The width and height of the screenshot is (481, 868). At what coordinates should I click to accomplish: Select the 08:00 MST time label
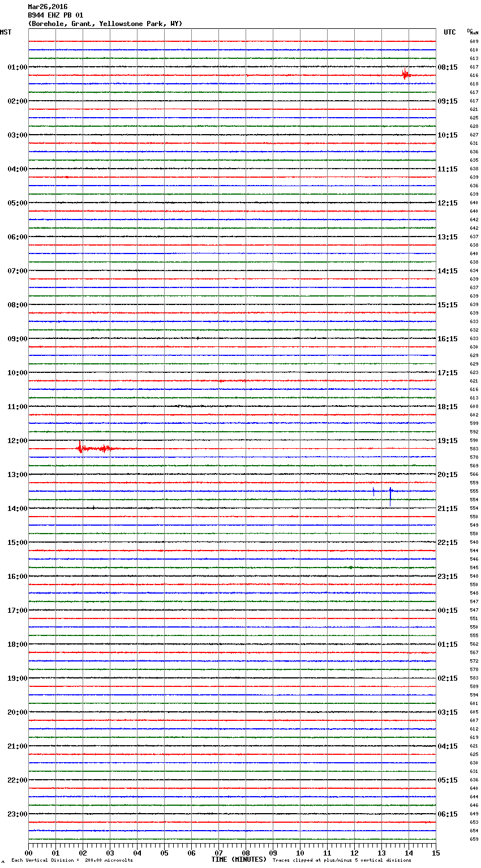17,305
